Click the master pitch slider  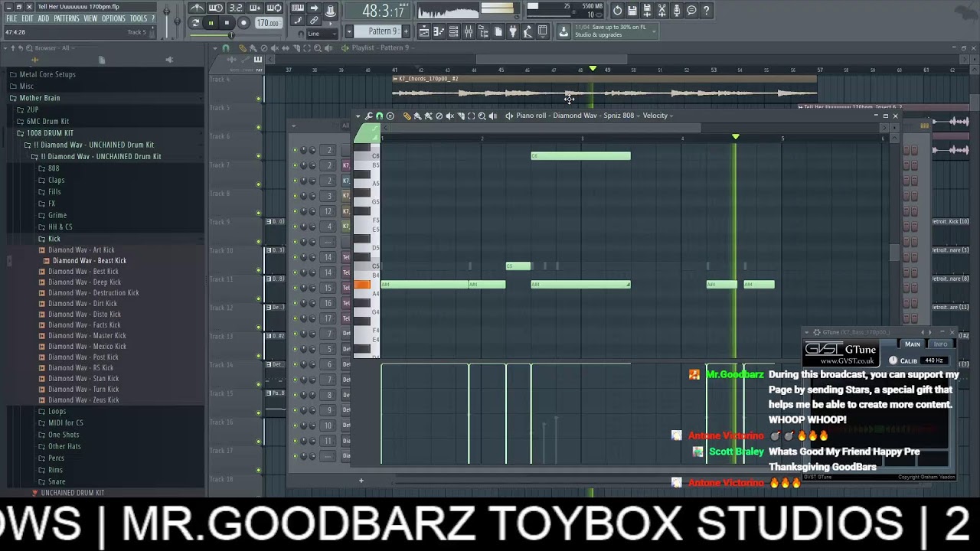[177, 21]
